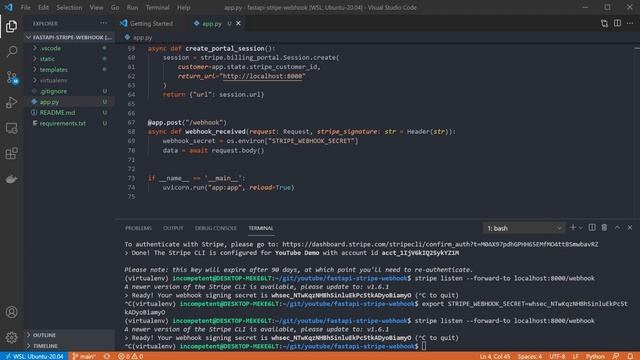
Task: Change end of line sequence LF
Action: click(576, 356)
